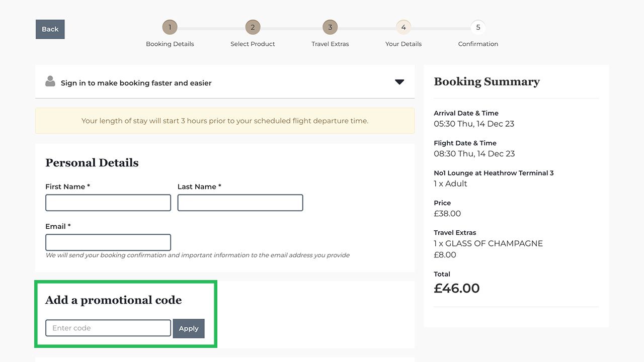Screen dimensions: 644x362
Task: Select step 4 circle
Action: (x=404, y=28)
